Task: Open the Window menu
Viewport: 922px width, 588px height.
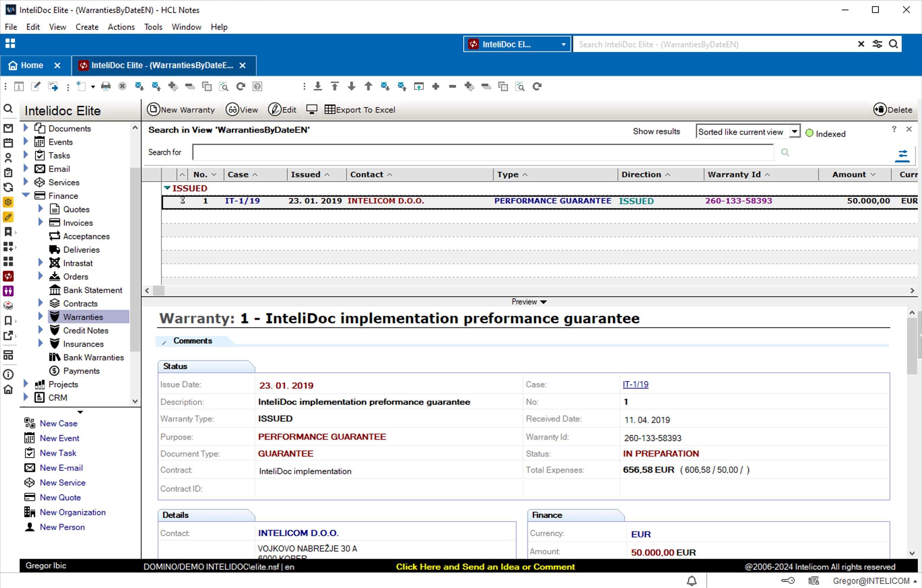Action: point(187,27)
